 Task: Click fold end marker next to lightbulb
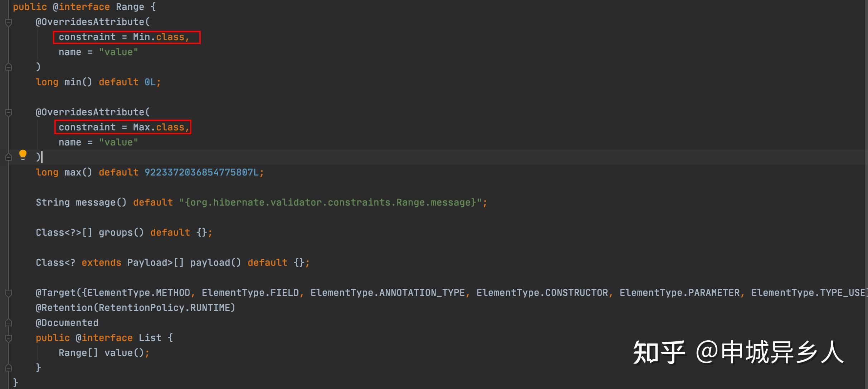[x=9, y=157]
